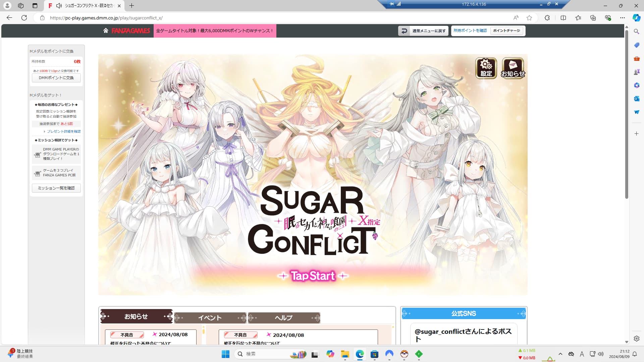This screenshot has width=644, height=362.
Task: Open プレゼント詳細を確認 link
Action: (63, 131)
